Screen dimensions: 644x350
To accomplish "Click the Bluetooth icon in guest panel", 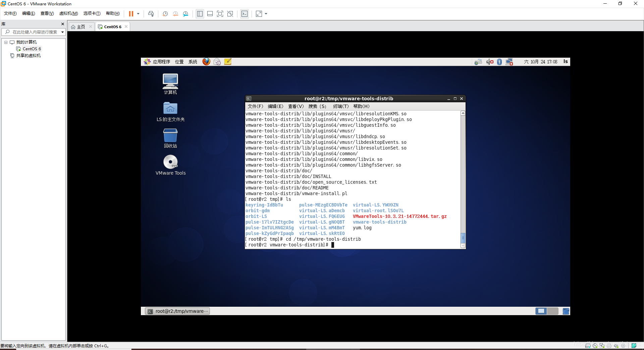I will click(499, 62).
